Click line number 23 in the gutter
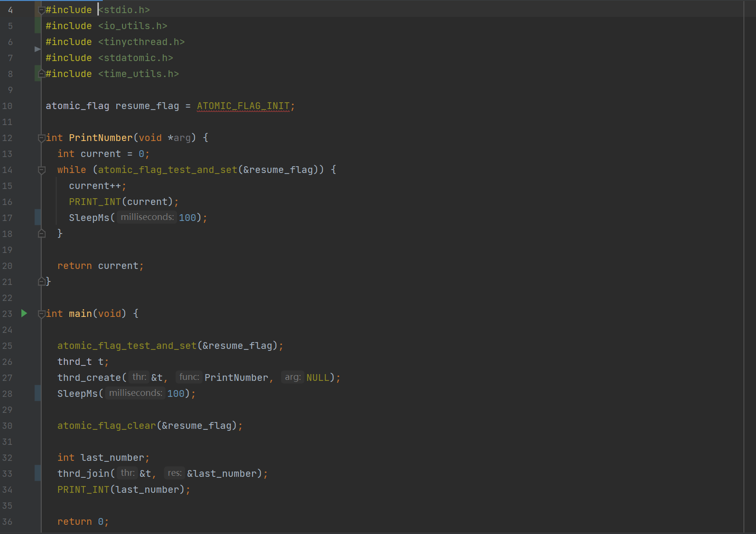 (x=7, y=314)
